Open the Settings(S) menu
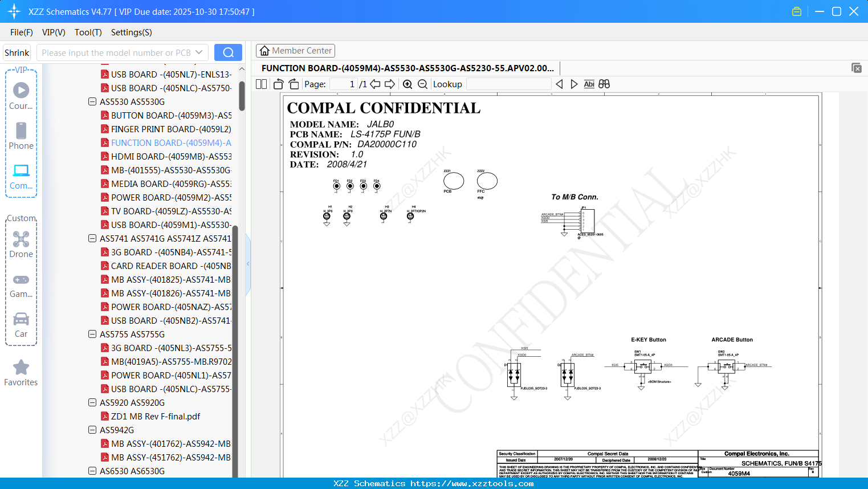The image size is (868, 489). 132,32
